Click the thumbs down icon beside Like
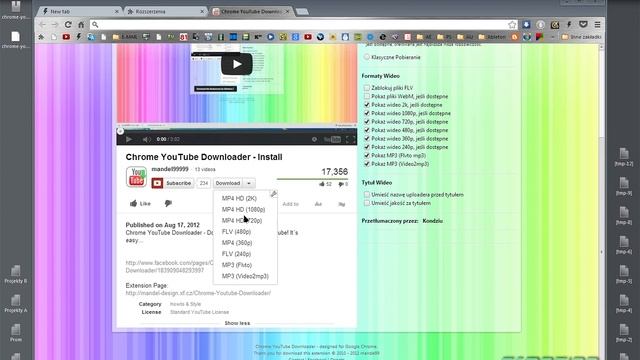The image size is (640, 360). pos(168,203)
